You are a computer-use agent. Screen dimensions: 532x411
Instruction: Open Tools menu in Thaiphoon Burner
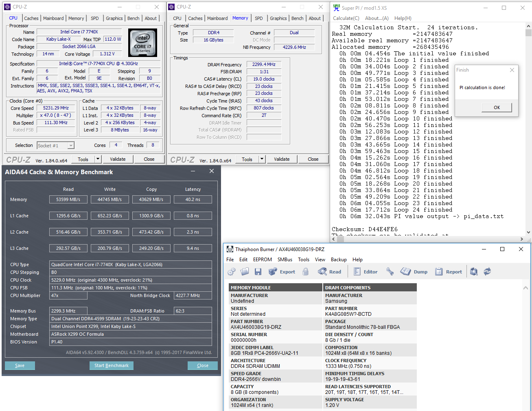pos(304,260)
